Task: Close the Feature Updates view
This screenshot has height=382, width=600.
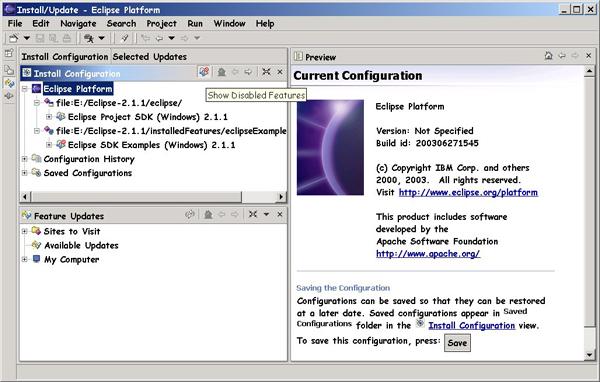Action: [280, 214]
